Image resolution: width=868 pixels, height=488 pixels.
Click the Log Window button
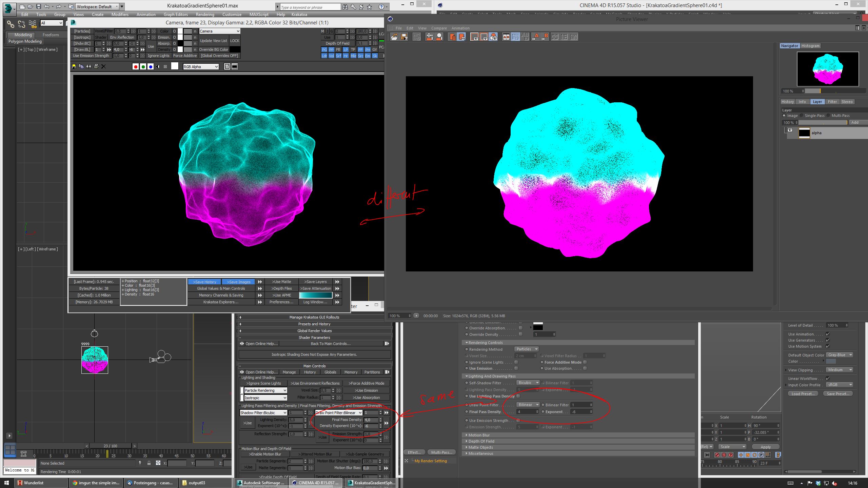(x=315, y=302)
